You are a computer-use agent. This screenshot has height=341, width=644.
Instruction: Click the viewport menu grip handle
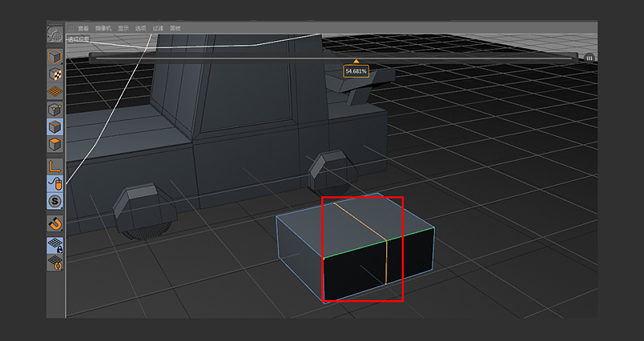pos(71,28)
